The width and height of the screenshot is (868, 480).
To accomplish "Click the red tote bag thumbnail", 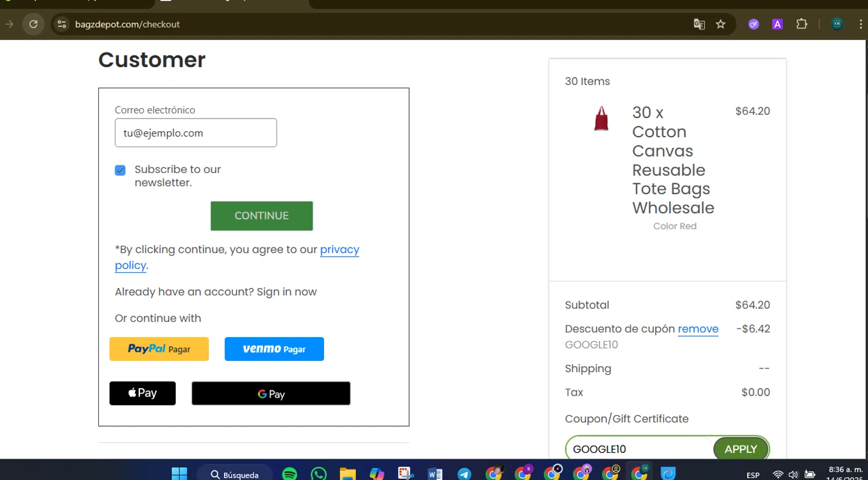I will pos(601,119).
